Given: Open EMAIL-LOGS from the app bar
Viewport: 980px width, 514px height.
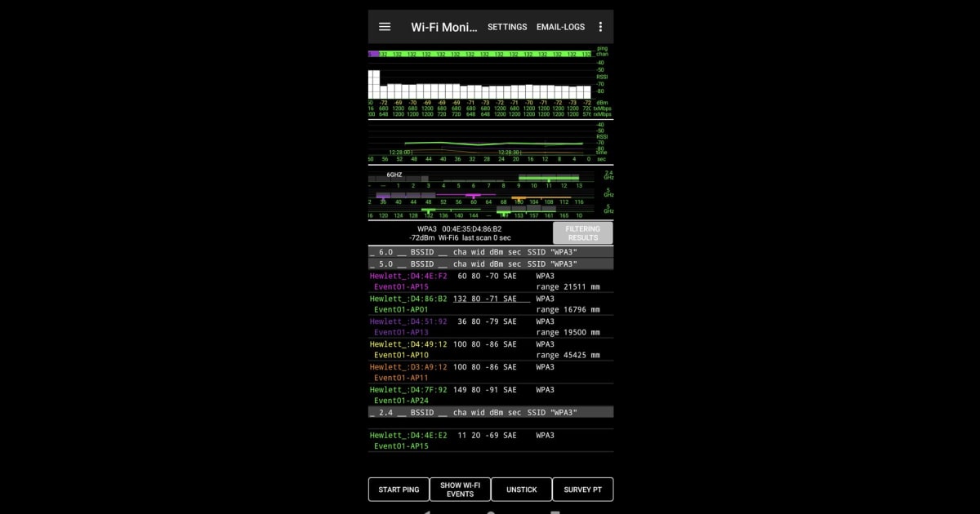Looking at the screenshot, I should click(x=560, y=26).
